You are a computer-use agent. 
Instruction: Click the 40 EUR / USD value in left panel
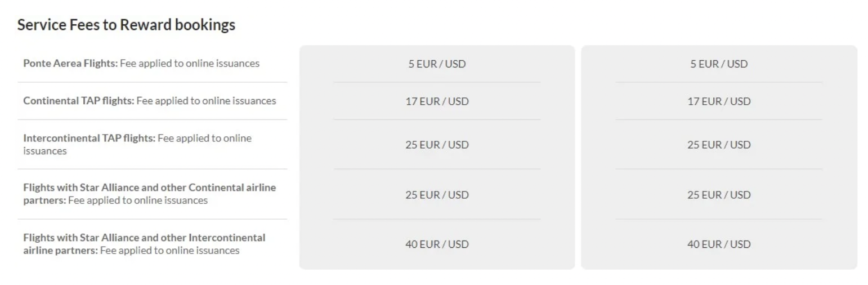click(x=437, y=244)
